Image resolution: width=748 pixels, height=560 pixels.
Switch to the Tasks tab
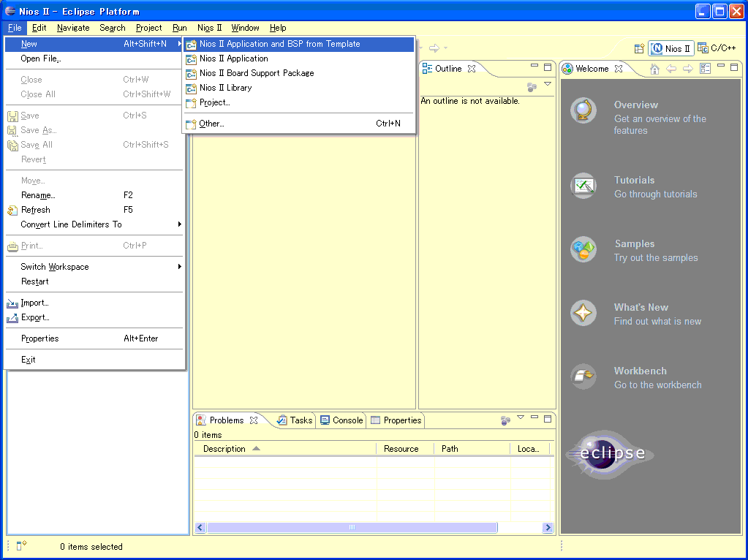tap(295, 420)
